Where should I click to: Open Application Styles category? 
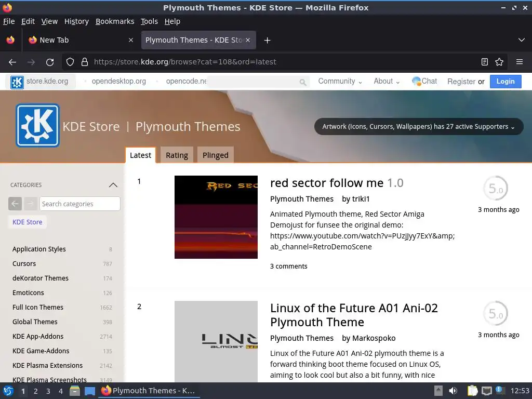[x=39, y=249]
